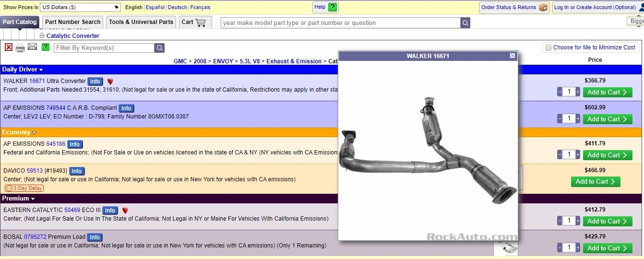Close the WALKER 16671 image popup
This screenshot has width=644, height=259.
pos(513,56)
